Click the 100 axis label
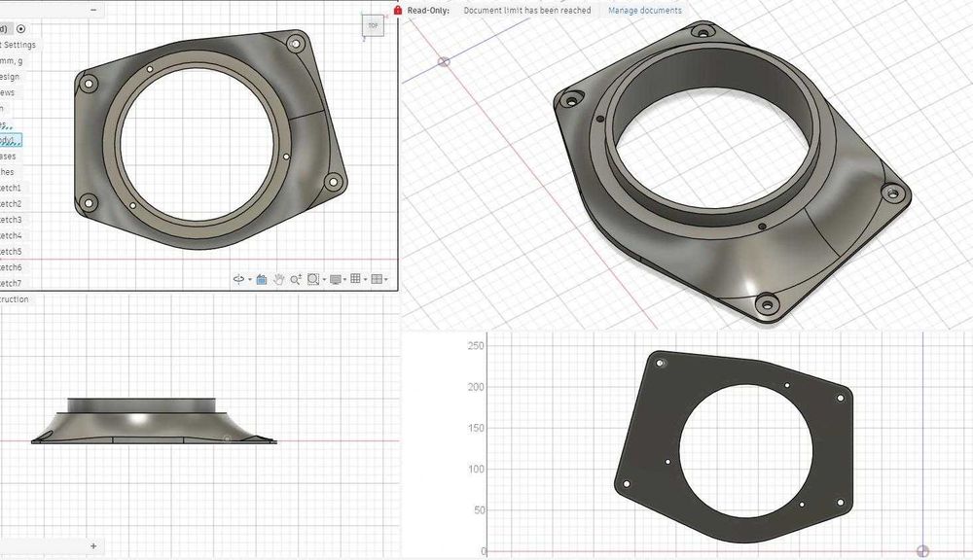The height and width of the screenshot is (560, 973). pos(476,470)
